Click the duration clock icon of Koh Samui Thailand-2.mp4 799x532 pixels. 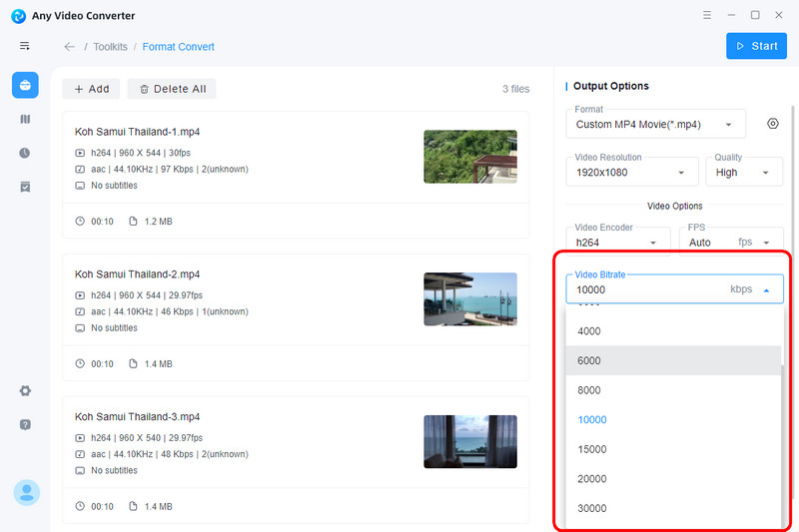tap(80, 363)
